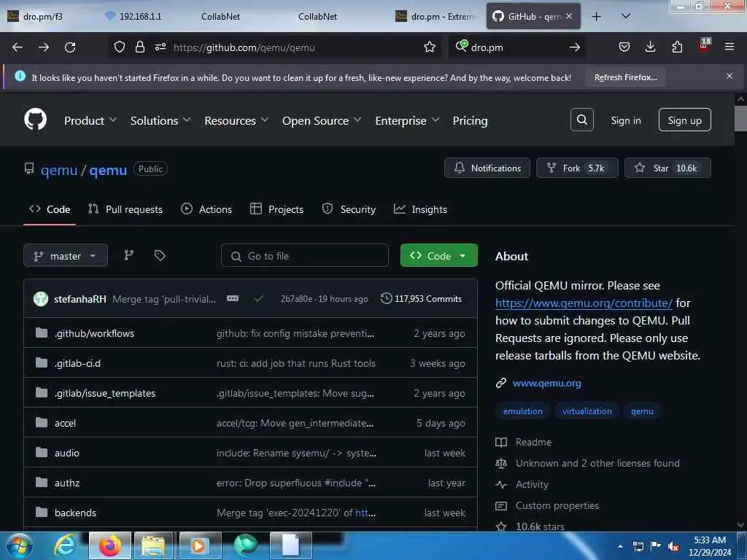Click the muted volume tray icon
Viewport: 747px width, 560px height.
coord(673,547)
